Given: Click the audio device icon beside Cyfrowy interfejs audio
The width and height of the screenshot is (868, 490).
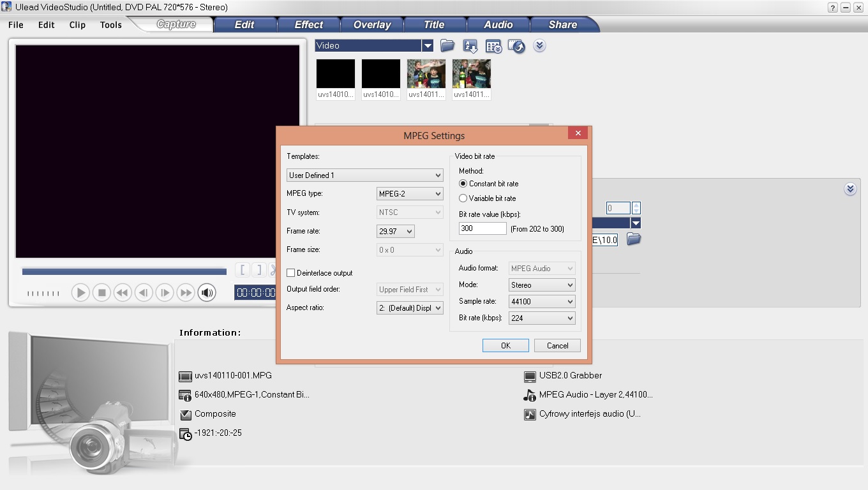Looking at the screenshot, I should [530, 415].
